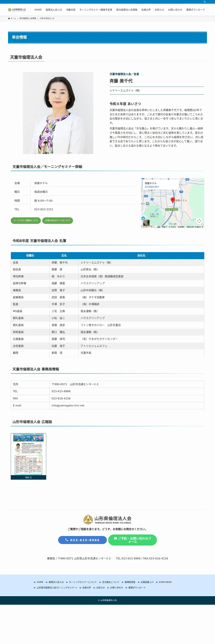The image size is (215, 644).
Task: Click footer HOME link
Action: coord(40,582)
